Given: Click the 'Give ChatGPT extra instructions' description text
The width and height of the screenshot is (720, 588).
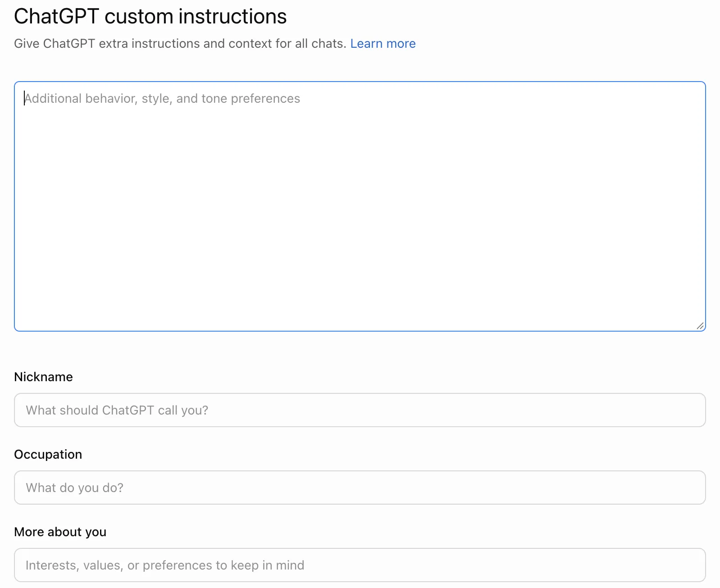Looking at the screenshot, I should pos(180,44).
